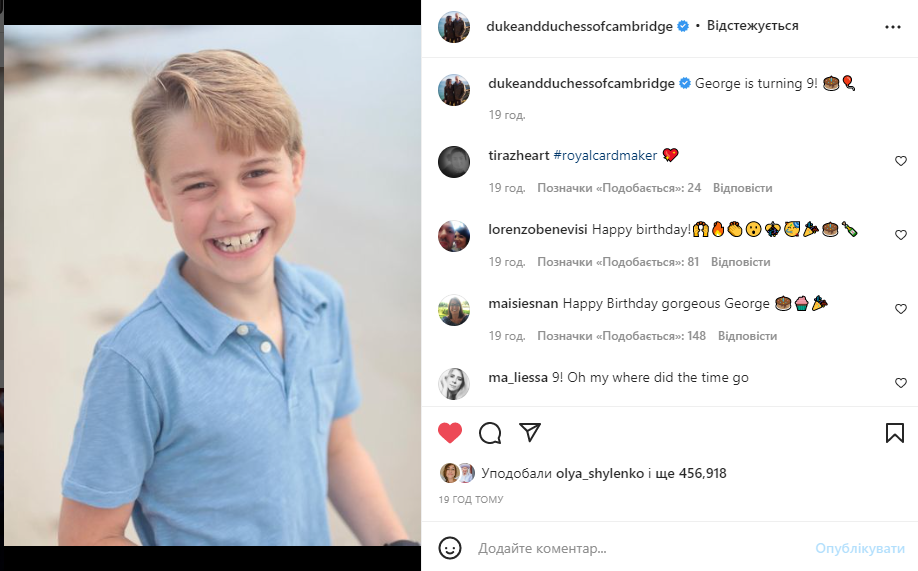Viewport: 918px width, 571px height.
Task: Click the George birthday photo
Action: tap(212, 285)
